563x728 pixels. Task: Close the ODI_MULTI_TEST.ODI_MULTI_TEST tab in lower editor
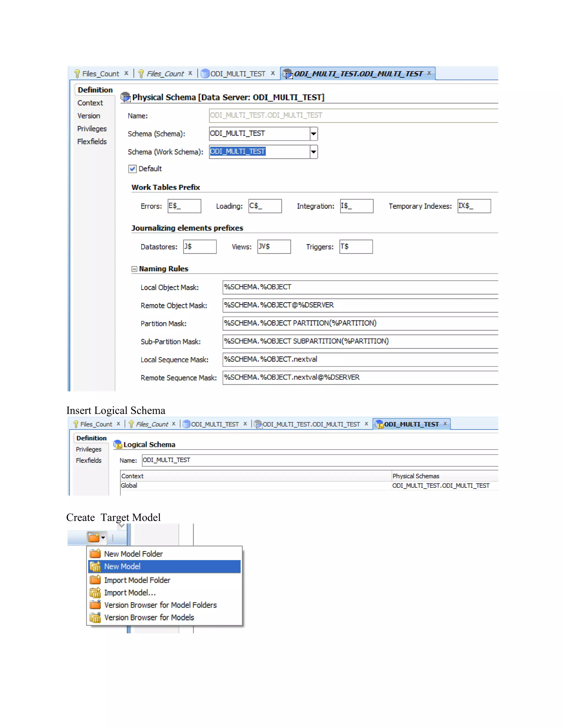366,424
